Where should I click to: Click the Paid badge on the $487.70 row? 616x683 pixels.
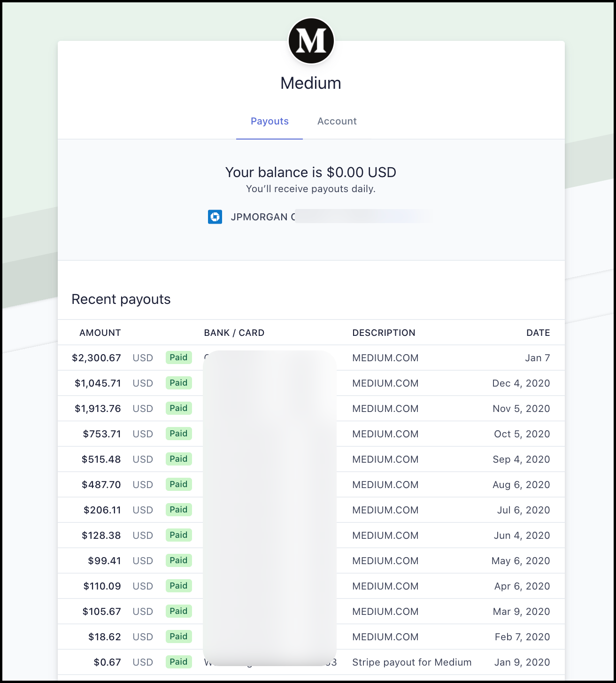point(179,484)
